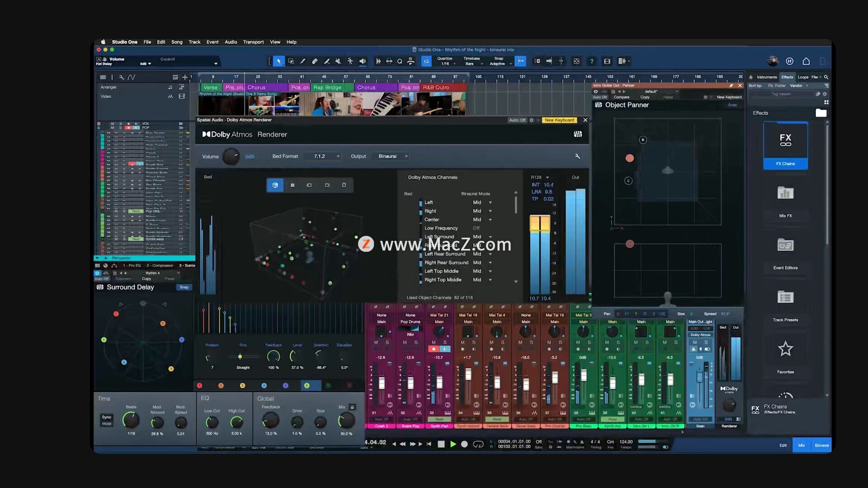868x488 pixels.
Task: Click the Record button in transport
Action: 464,444
